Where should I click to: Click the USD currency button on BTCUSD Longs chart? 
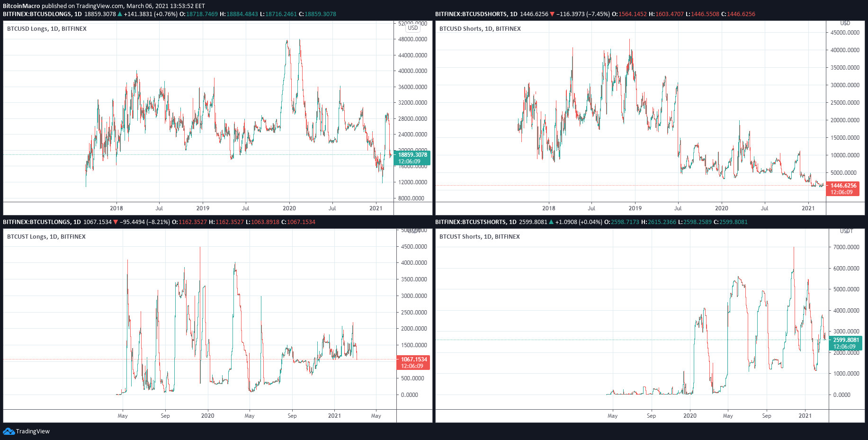413,28
